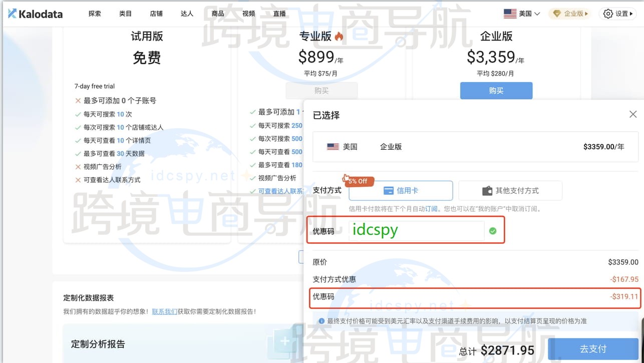Select 其他支付方式 payment option
This screenshot has height=363, width=644.
(x=510, y=191)
